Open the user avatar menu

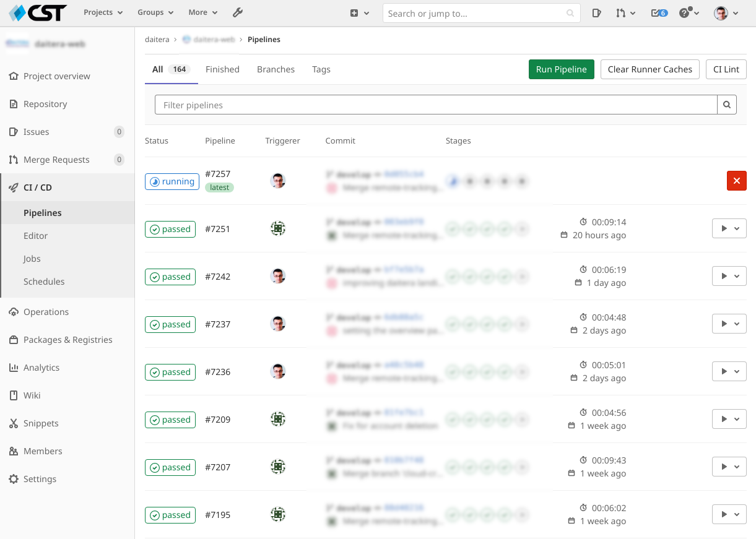726,13
